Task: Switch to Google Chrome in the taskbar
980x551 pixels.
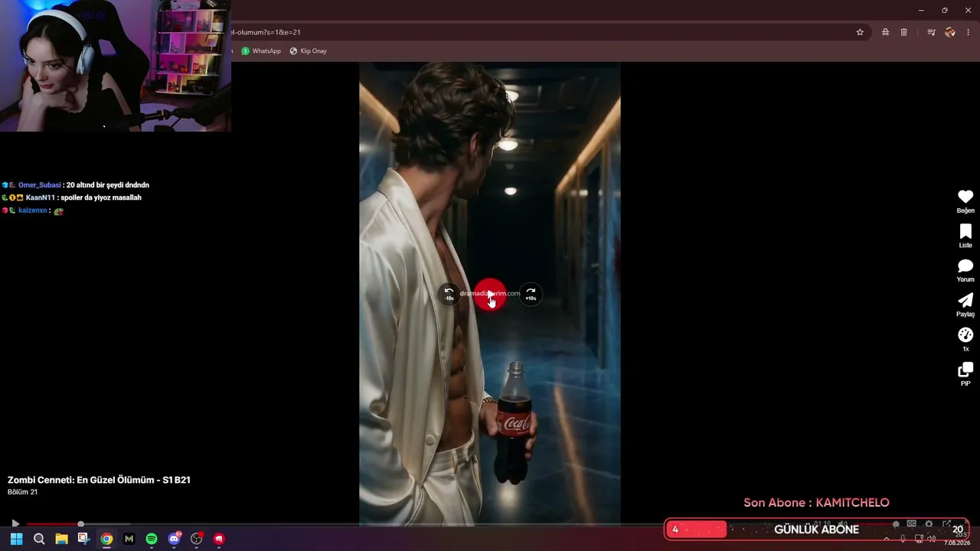Action: tap(106, 539)
